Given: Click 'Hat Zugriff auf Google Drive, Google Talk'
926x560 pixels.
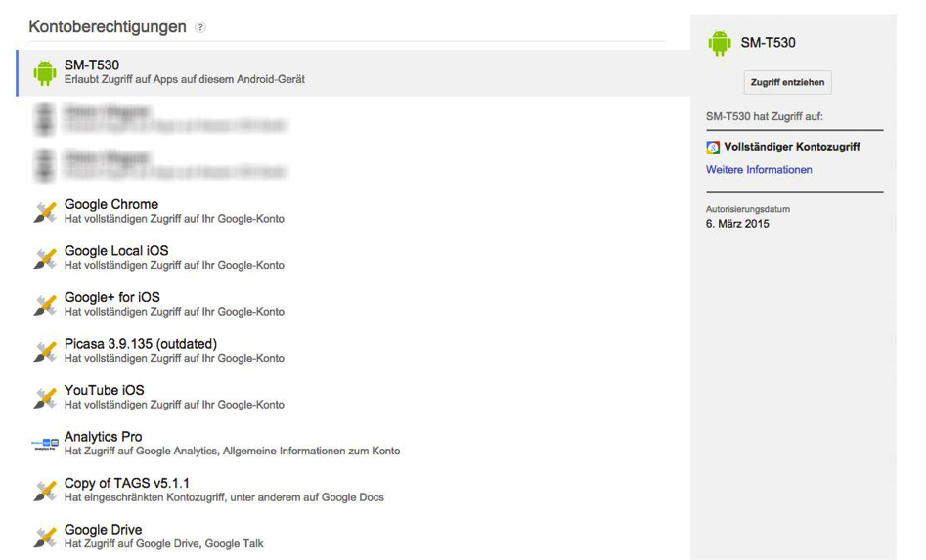Looking at the screenshot, I should [163, 544].
